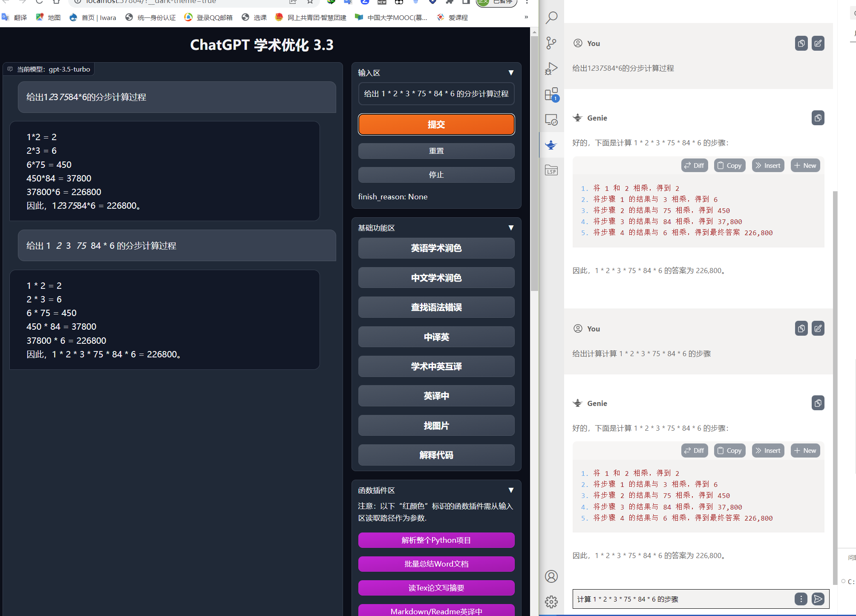Collapse the 基础功能区 panel
The image size is (856, 616).
click(x=511, y=228)
